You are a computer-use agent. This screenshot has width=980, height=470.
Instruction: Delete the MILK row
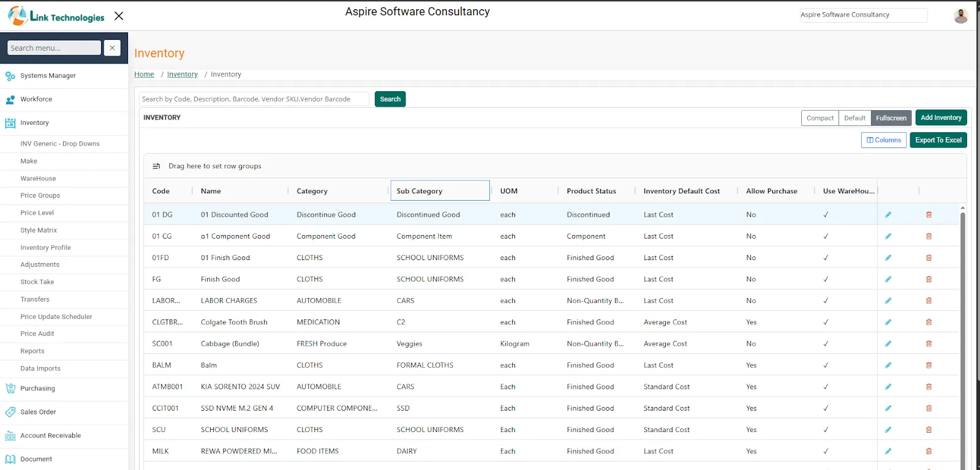(929, 451)
